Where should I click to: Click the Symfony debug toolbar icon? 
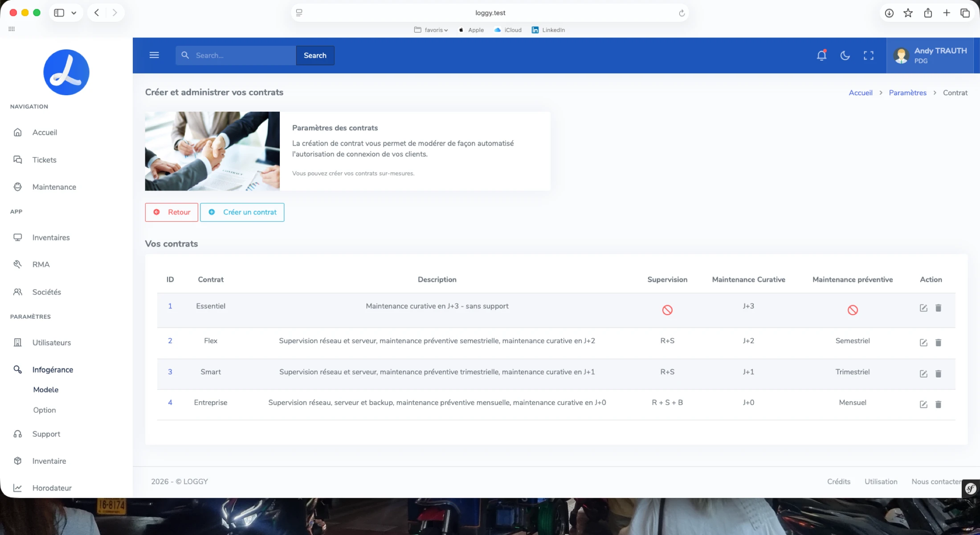click(x=971, y=489)
